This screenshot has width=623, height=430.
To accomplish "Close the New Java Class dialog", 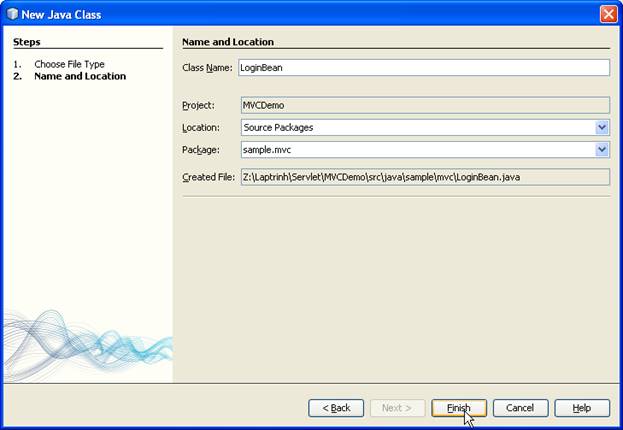I will point(608,14).
